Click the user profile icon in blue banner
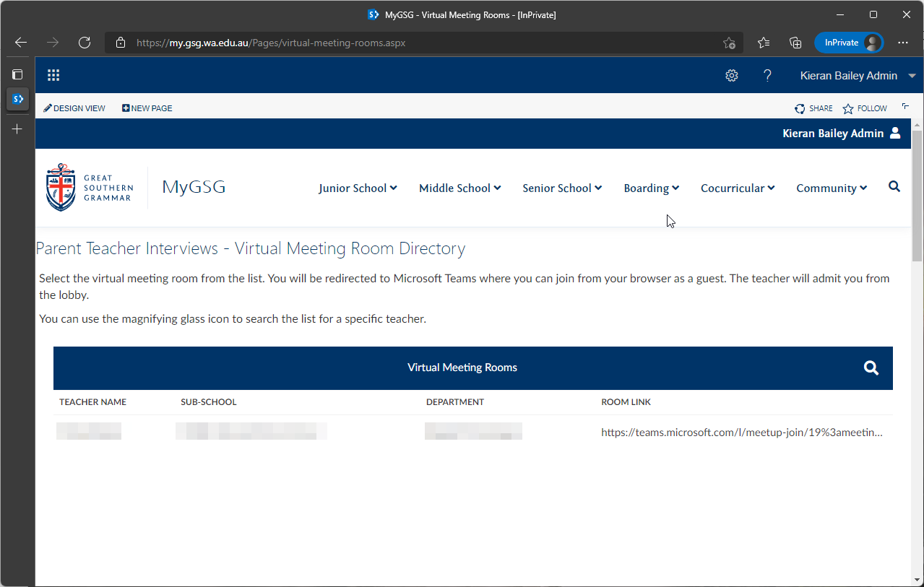The width and height of the screenshot is (924, 587). [x=895, y=133]
